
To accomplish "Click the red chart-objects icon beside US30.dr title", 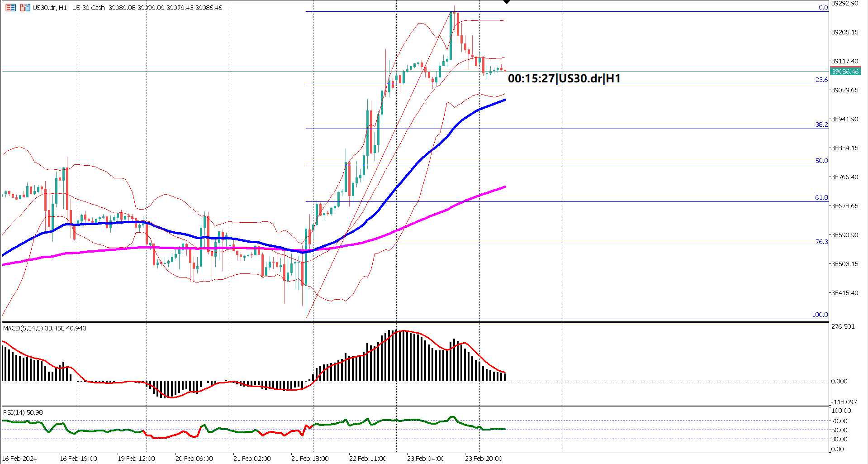I will pyautogui.click(x=23, y=8).
